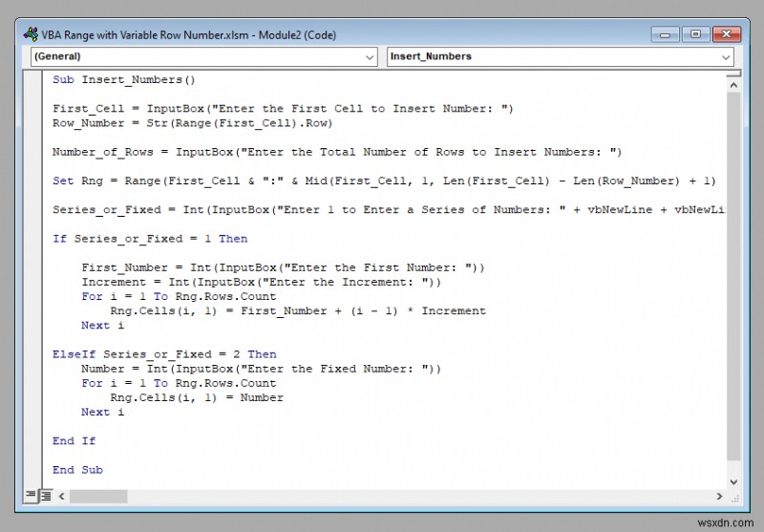Viewport: 764px width, 532px height.
Task: Switch to Full Module View button
Action: (x=46, y=496)
